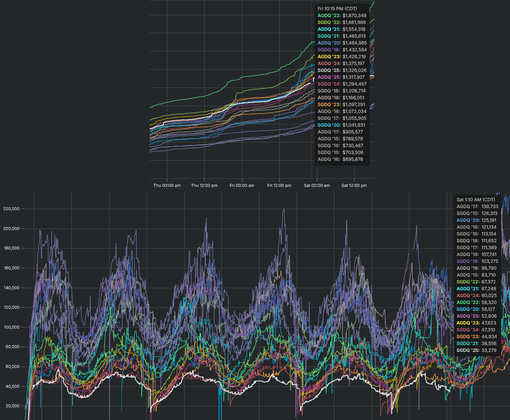Image resolution: width=510 pixels, height=420 pixels.
Task: Select the SGDQ '21 $1,465,613 entry
Action: tap(342, 36)
